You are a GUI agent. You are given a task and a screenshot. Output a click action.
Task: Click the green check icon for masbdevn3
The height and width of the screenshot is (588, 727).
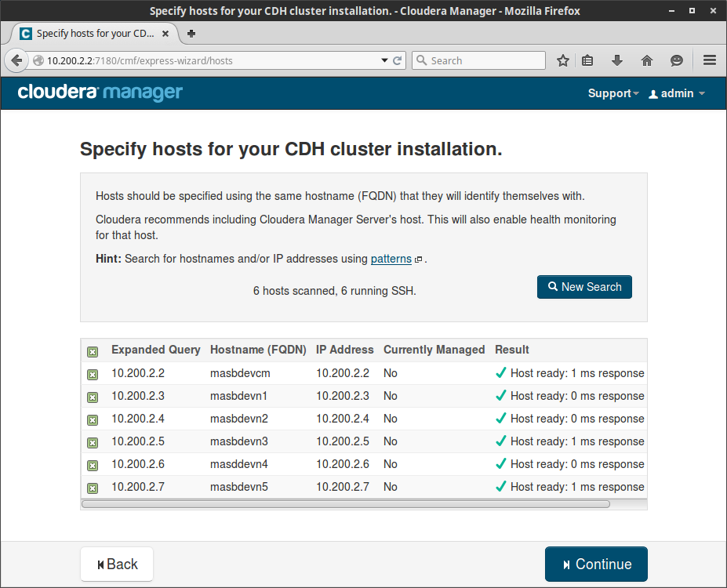(x=500, y=441)
